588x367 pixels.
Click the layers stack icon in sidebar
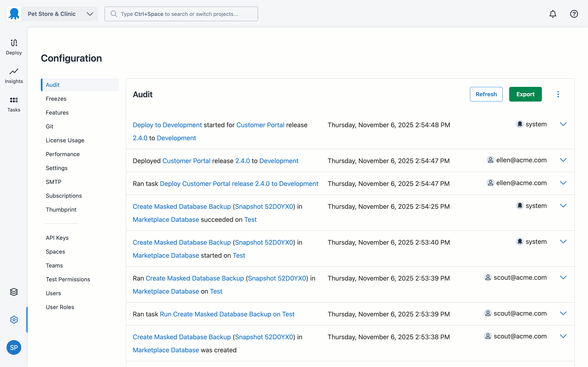click(x=14, y=292)
